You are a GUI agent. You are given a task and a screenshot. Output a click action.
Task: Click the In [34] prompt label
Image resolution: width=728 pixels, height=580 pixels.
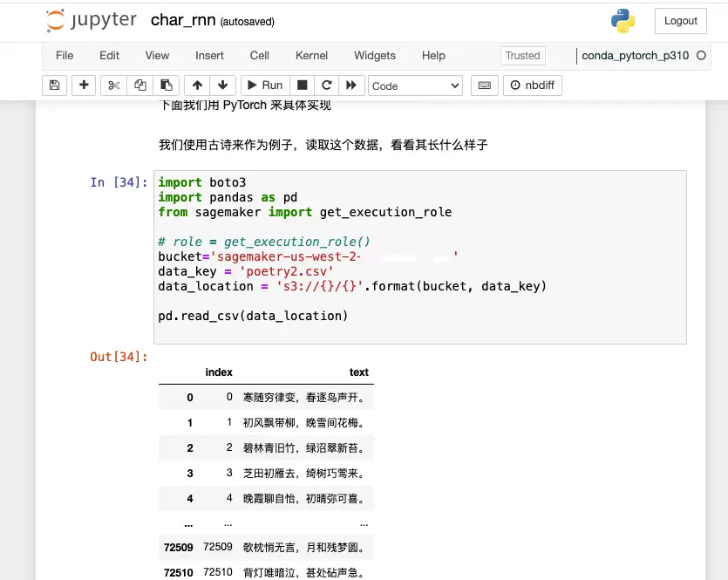(119, 182)
